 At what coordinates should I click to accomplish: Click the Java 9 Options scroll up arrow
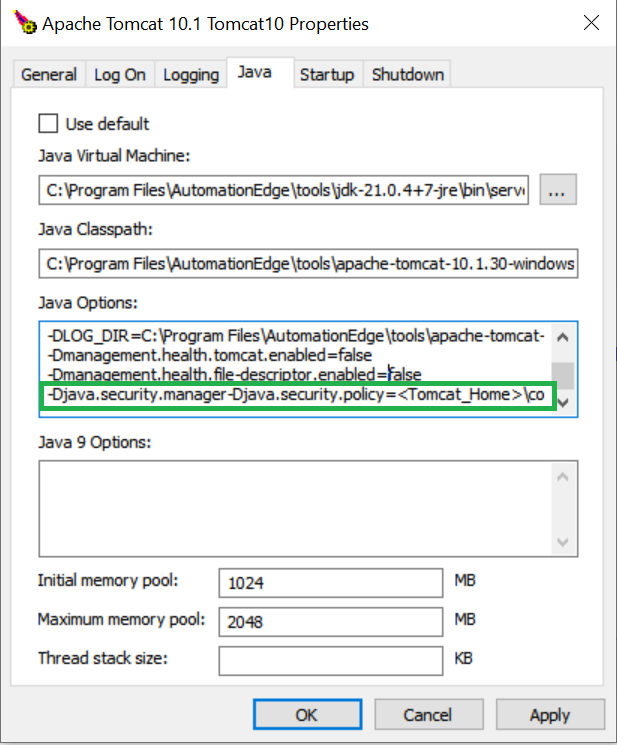click(563, 477)
